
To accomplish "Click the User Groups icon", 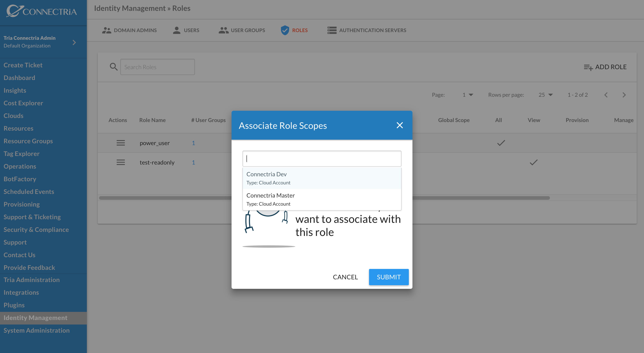I will tap(223, 30).
